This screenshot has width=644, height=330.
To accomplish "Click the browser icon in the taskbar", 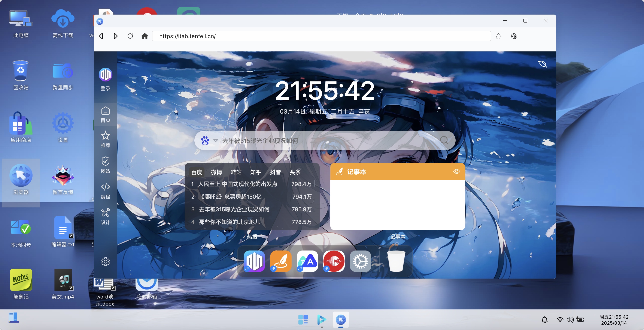I will pos(341,319).
